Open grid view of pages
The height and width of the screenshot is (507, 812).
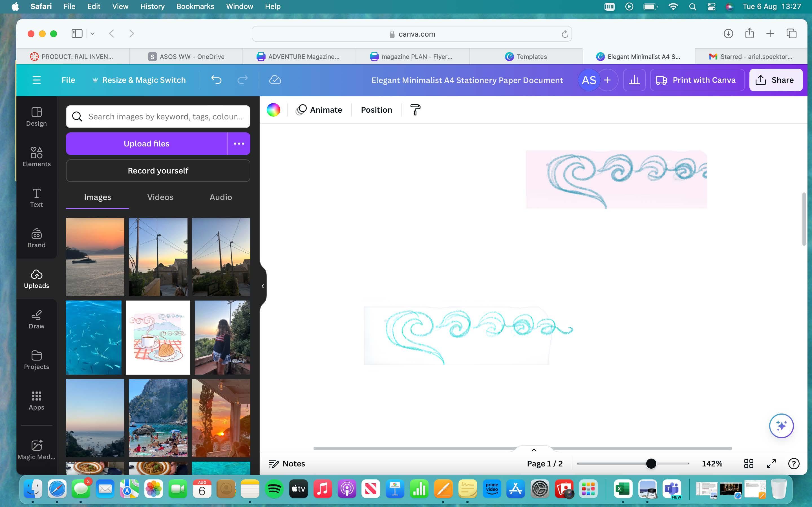point(749,464)
